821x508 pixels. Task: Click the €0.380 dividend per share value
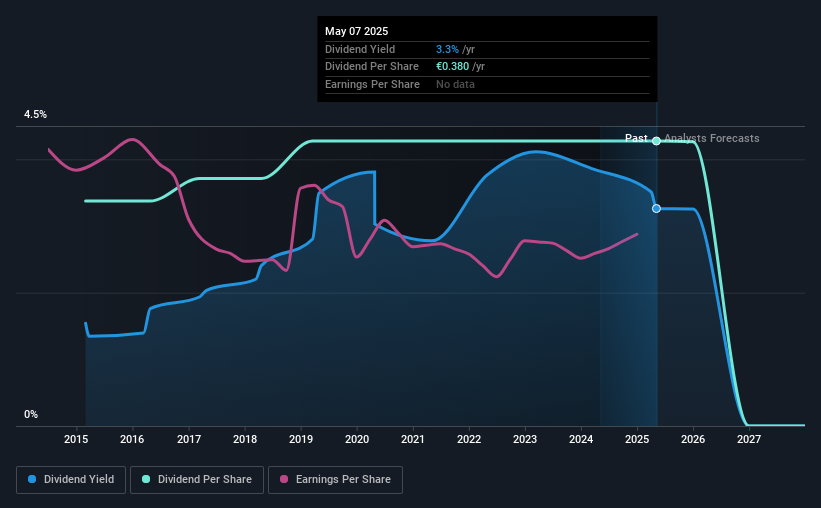coord(452,67)
